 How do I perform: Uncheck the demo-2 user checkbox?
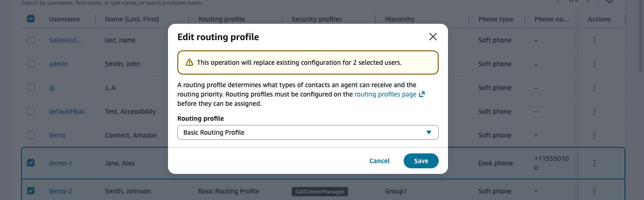click(x=31, y=191)
